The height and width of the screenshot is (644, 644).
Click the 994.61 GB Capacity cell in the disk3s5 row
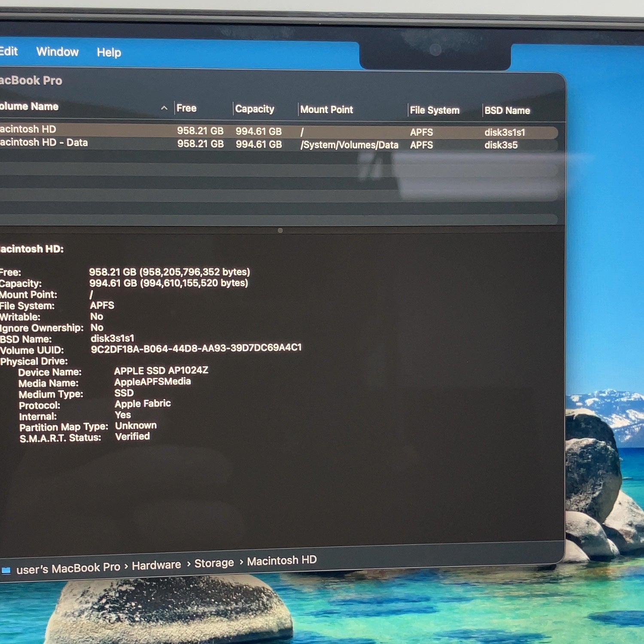tap(259, 144)
